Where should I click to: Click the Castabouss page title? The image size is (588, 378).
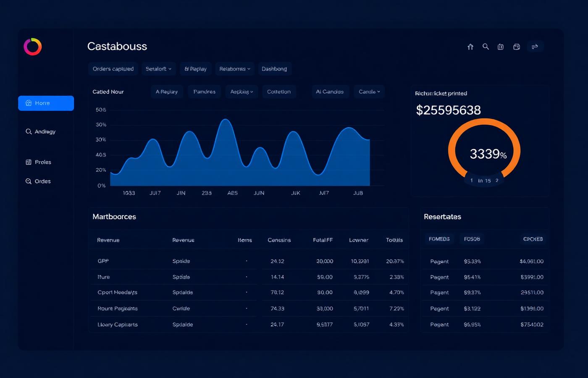(x=117, y=46)
